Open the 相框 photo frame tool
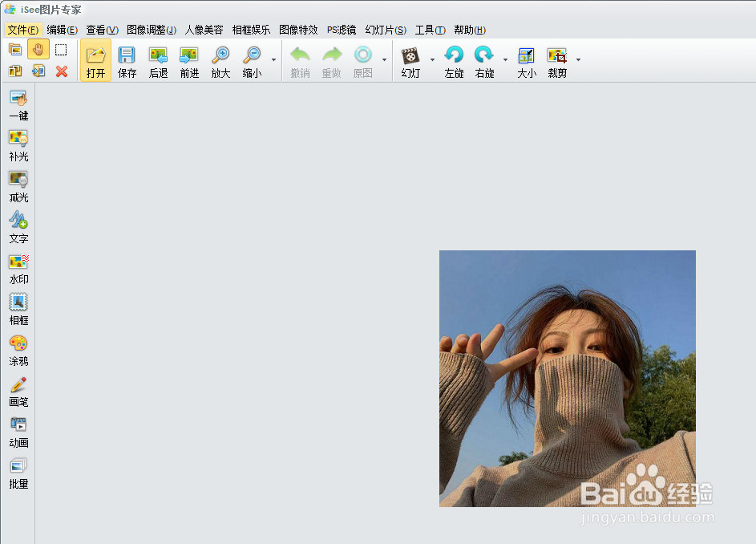 coord(18,310)
